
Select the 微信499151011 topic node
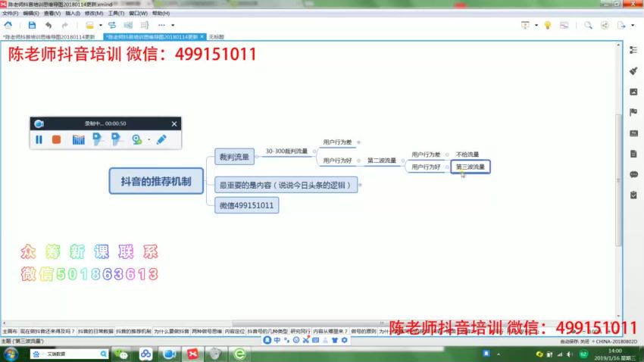pyautogui.click(x=246, y=205)
